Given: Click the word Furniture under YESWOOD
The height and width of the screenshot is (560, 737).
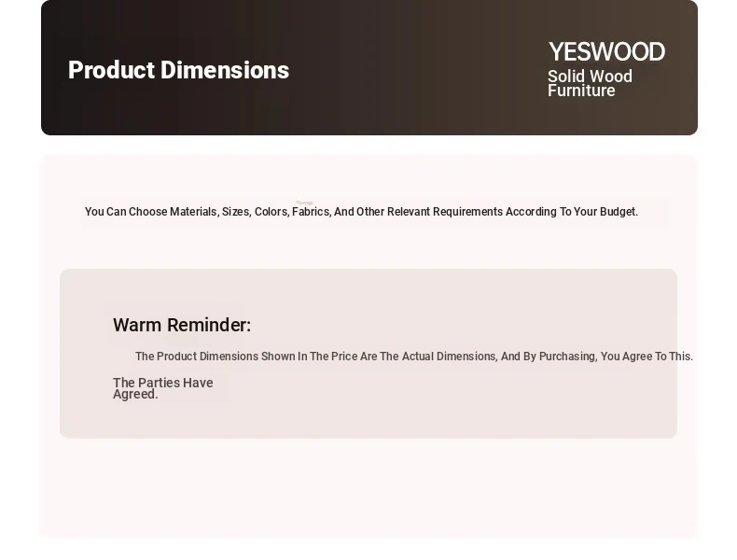Looking at the screenshot, I should coord(581,91).
